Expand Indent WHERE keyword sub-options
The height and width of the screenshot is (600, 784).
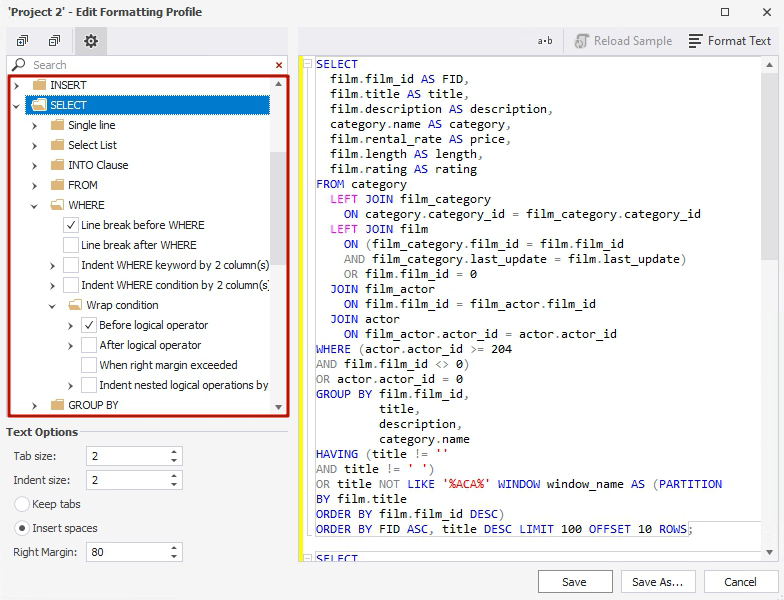(52, 266)
